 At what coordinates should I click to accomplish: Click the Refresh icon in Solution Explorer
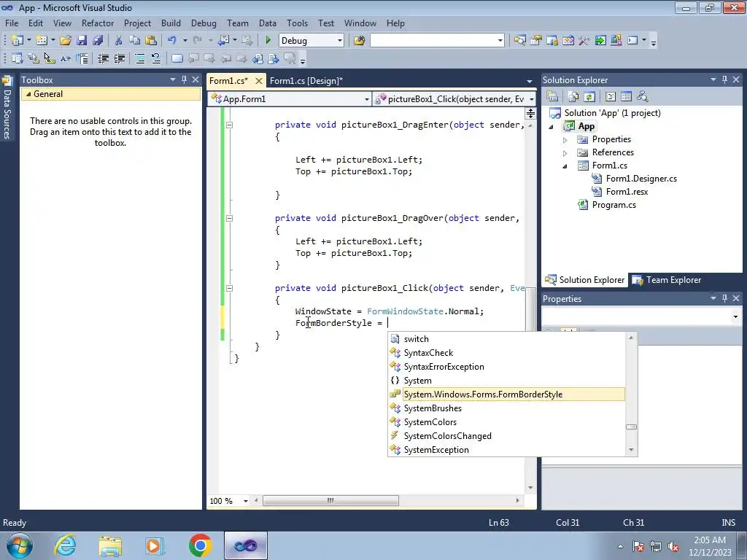tap(589, 97)
